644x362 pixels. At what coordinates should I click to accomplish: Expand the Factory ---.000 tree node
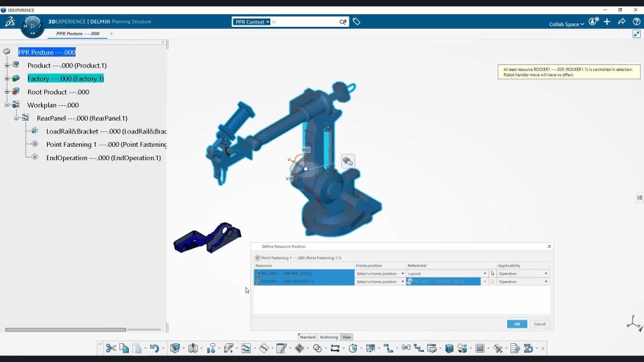[x=7, y=78]
